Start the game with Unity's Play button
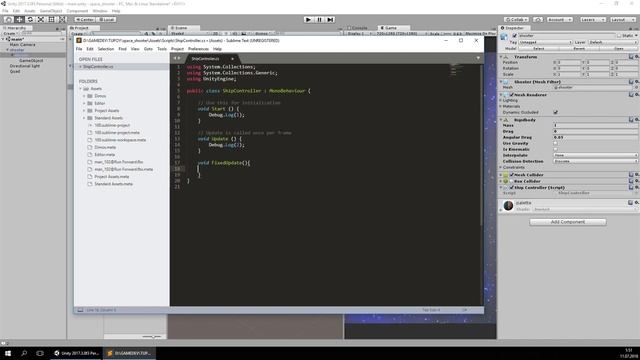The height and width of the screenshot is (360, 640). [x=309, y=19]
